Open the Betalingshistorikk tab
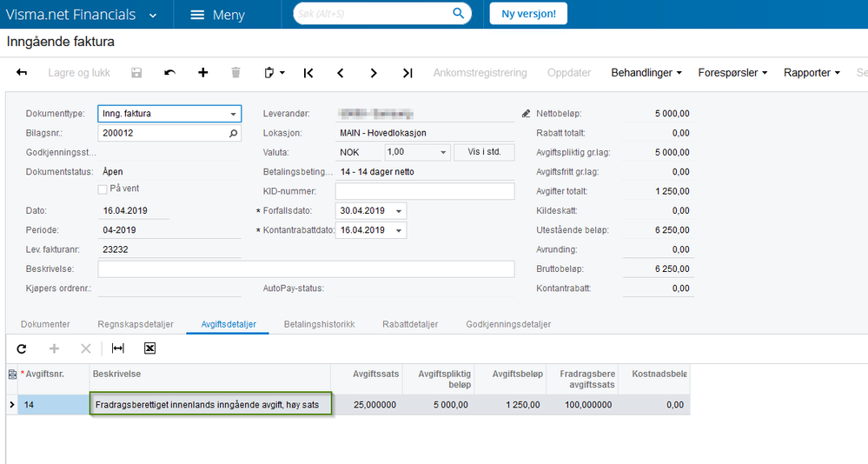This screenshot has height=464, width=868. pyautogui.click(x=320, y=324)
